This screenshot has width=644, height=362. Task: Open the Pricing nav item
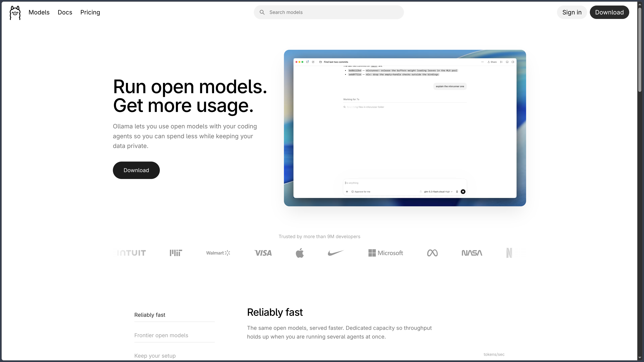90,12
